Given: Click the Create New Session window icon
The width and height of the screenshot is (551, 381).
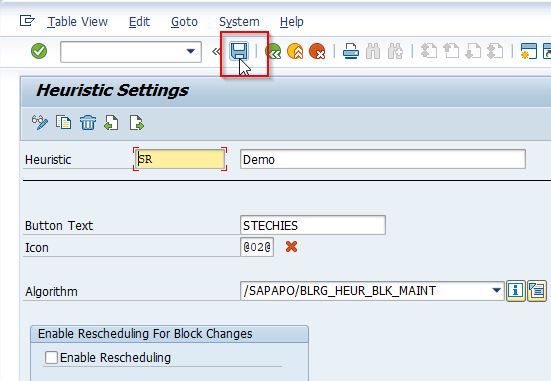Looking at the screenshot, I should click(x=529, y=51).
